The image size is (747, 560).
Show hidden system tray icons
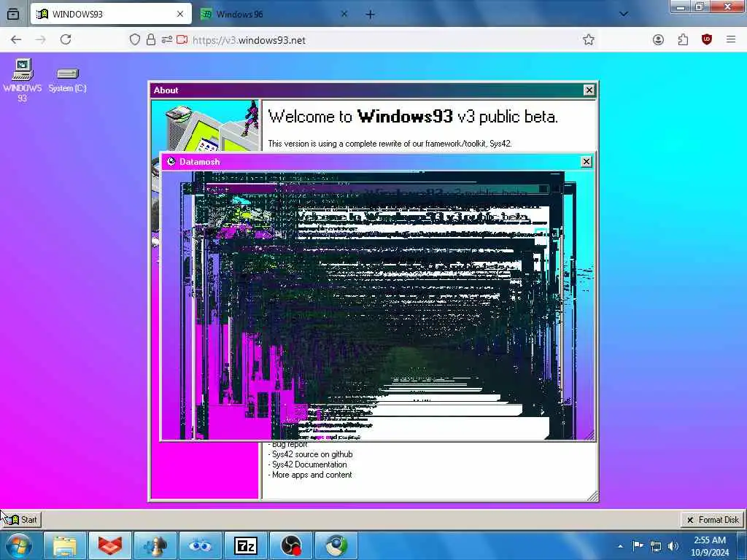620,546
